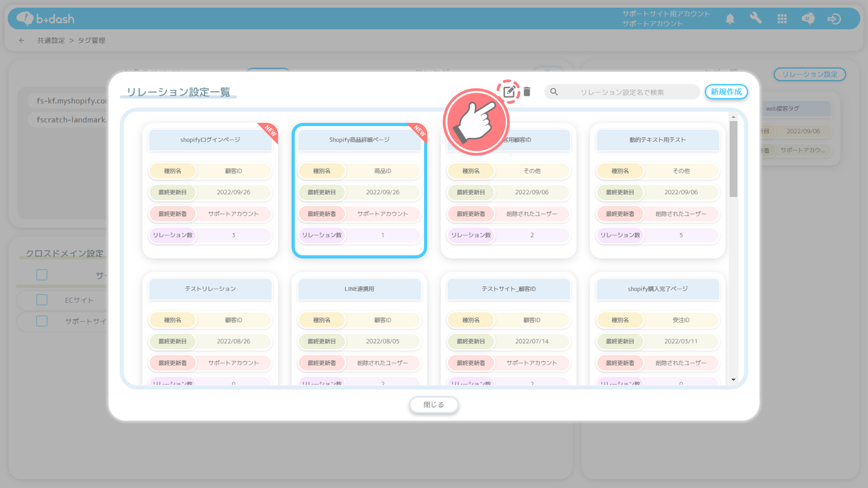868x488 pixels.
Task: Click 2022/07/14 date in テストサイト_顧客ID card
Action: coord(532,341)
